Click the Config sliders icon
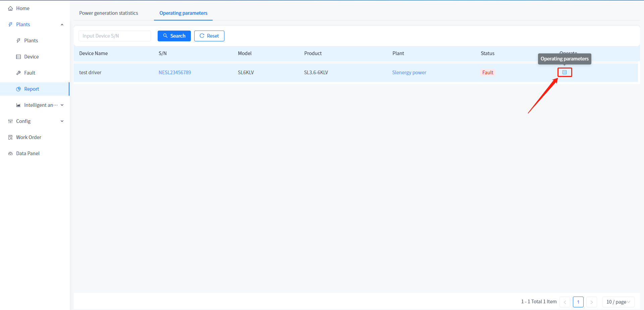 10,121
